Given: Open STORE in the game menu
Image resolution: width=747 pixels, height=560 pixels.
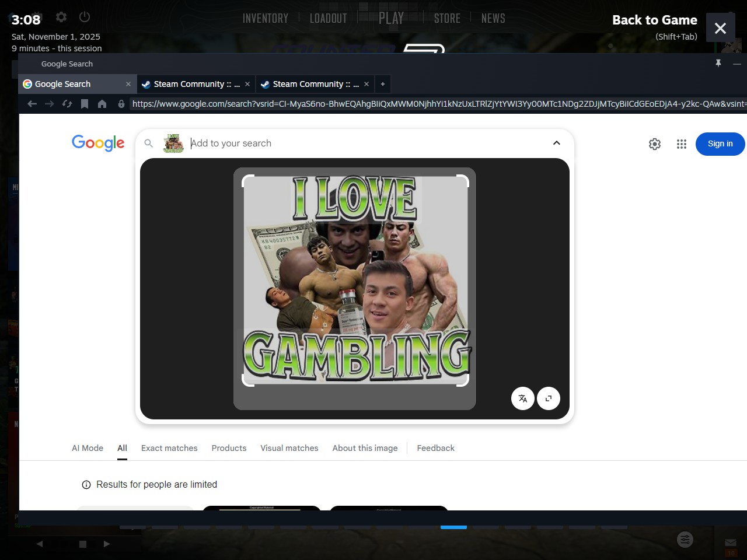Looking at the screenshot, I should click(x=447, y=18).
